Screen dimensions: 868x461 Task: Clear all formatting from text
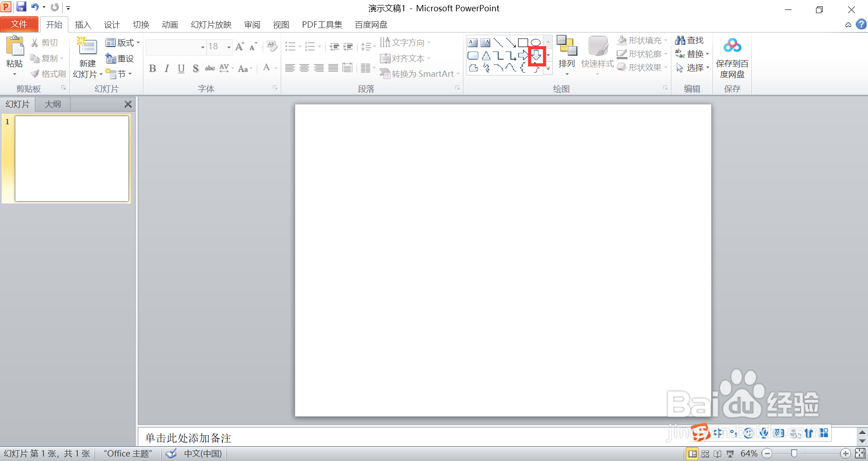coord(272,46)
